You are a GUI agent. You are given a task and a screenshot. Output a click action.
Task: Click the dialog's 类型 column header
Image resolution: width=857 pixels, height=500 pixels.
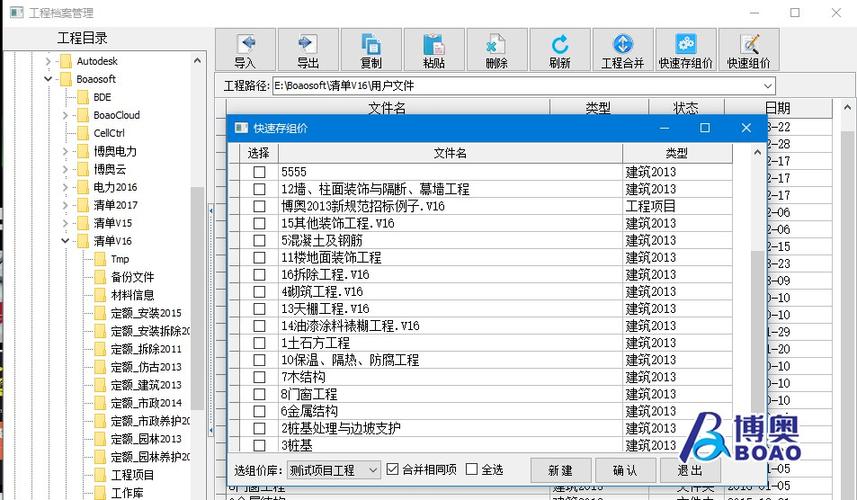coord(677,153)
